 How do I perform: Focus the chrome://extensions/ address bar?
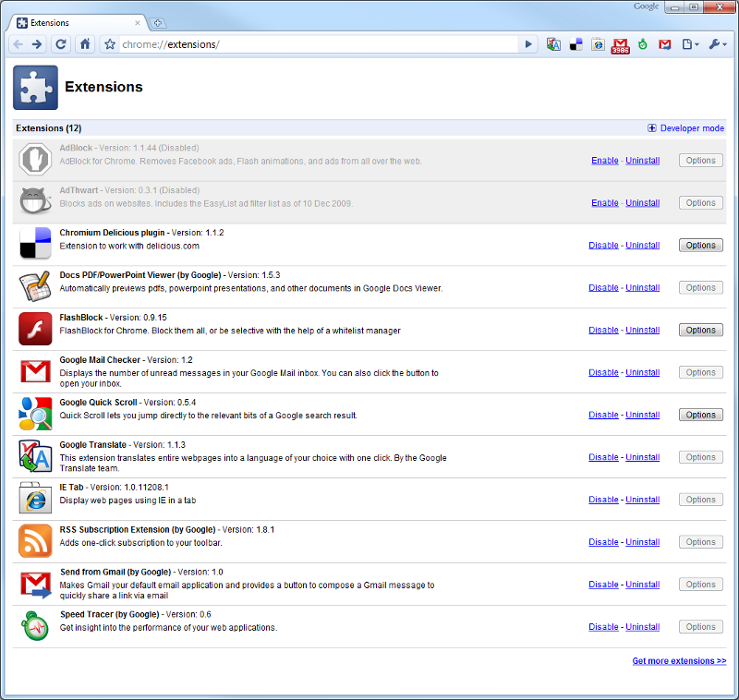(x=318, y=44)
